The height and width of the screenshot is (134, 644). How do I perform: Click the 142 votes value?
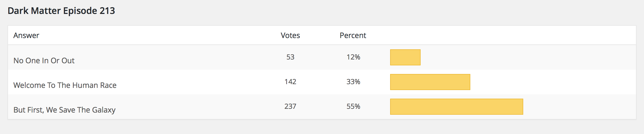pos(290,82)
